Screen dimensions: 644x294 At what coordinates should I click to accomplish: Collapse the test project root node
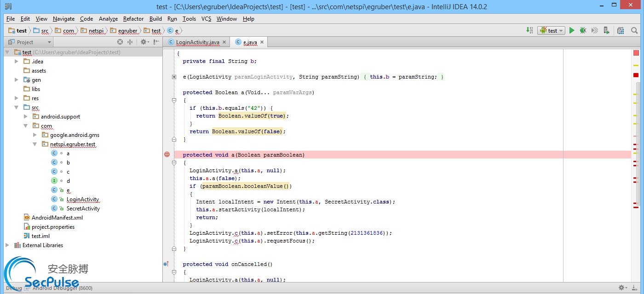click(x=7, y=52)
